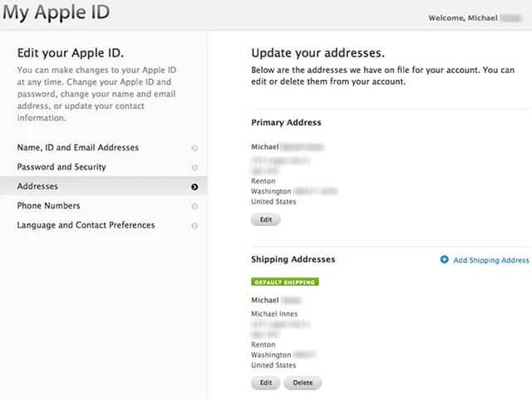Click the green Default Shipping badge
This screenshot has height=399, width=532.
tap(285, 282)
